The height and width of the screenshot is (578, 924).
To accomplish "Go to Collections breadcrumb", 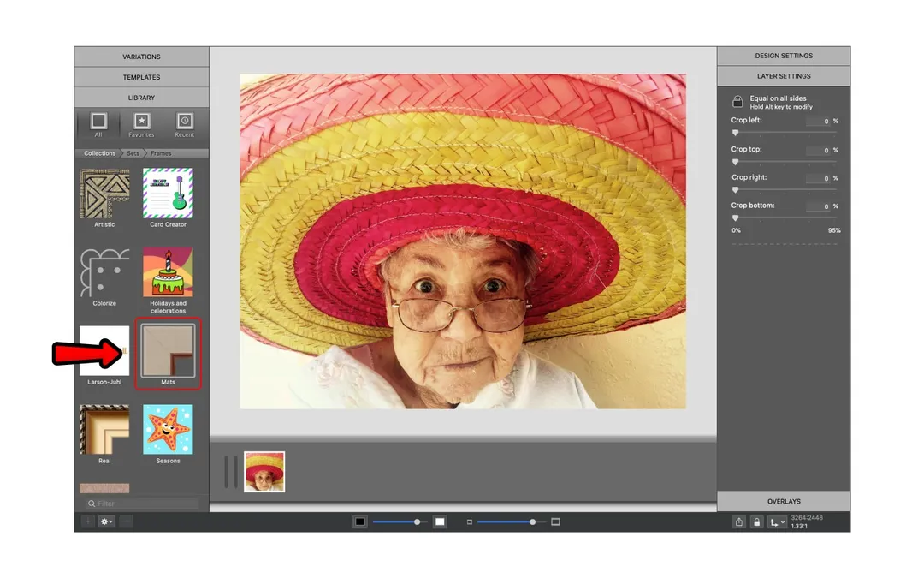I will (x=99, y=153).
